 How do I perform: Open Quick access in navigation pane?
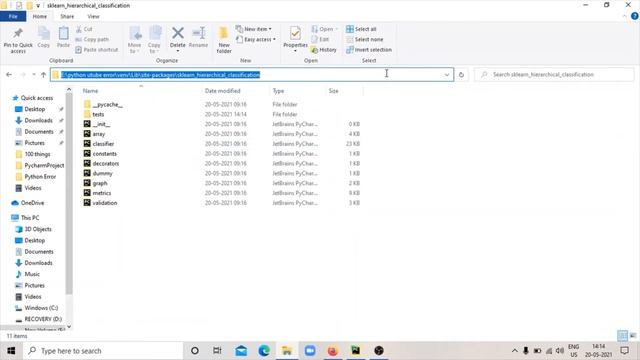[x=37, y=98]
